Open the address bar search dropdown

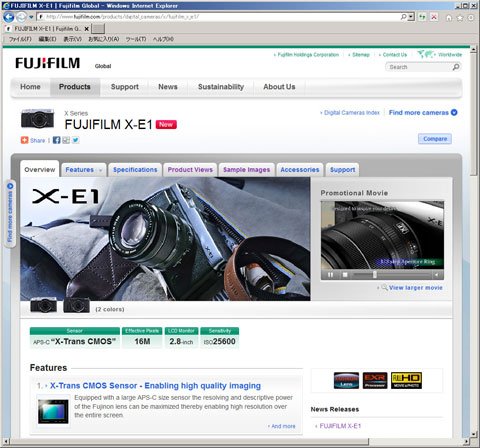pos(411,17)
